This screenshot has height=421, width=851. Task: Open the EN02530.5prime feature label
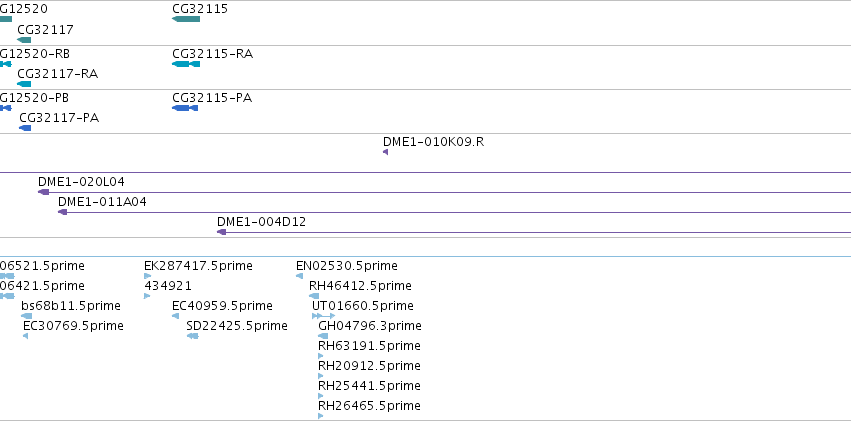tap(347, 266)
